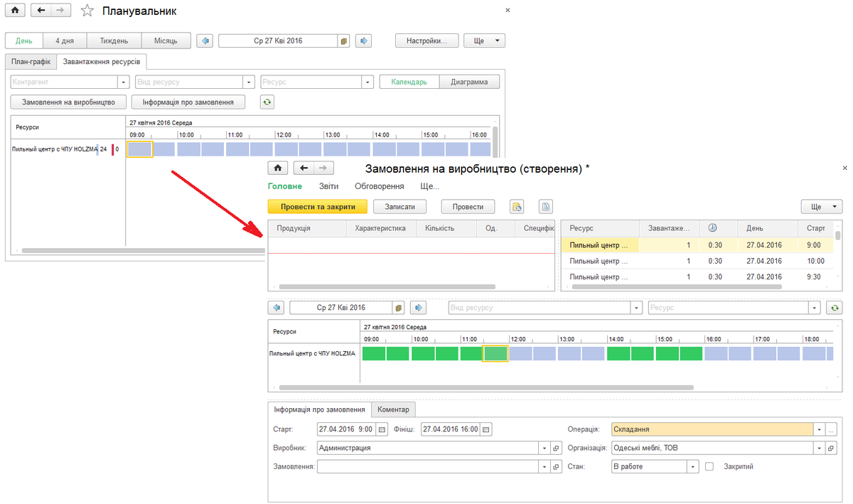The width and height of the screenshot is (853, 504).
Task: Go back in the Замовлення на виробництво window
Action: click(x=304, y=168)
